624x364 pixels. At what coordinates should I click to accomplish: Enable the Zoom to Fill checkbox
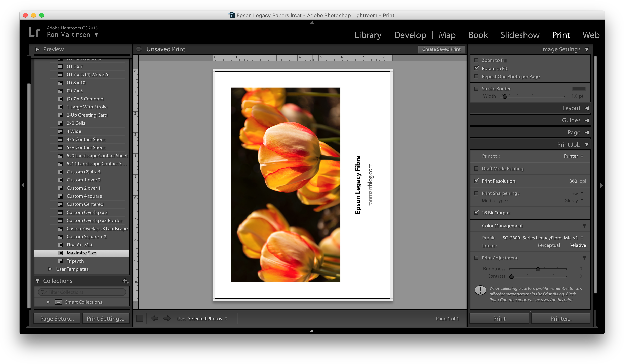click(476, 60)
